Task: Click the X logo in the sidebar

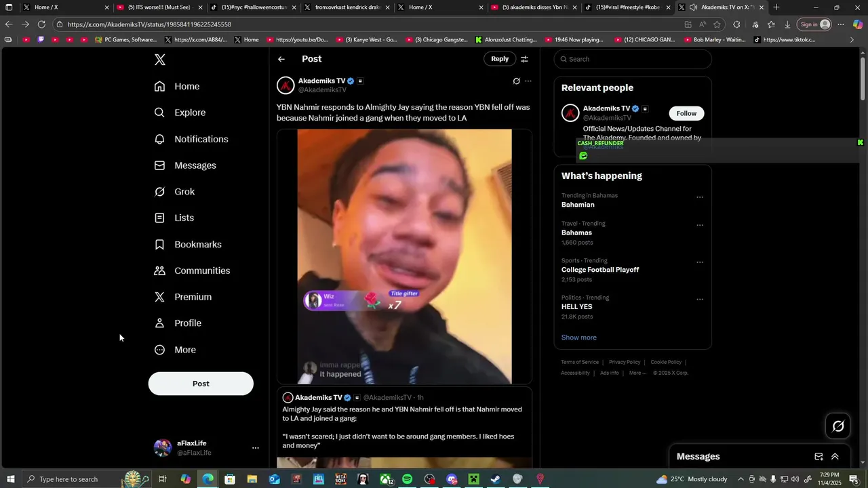Action: click(159, 60)
